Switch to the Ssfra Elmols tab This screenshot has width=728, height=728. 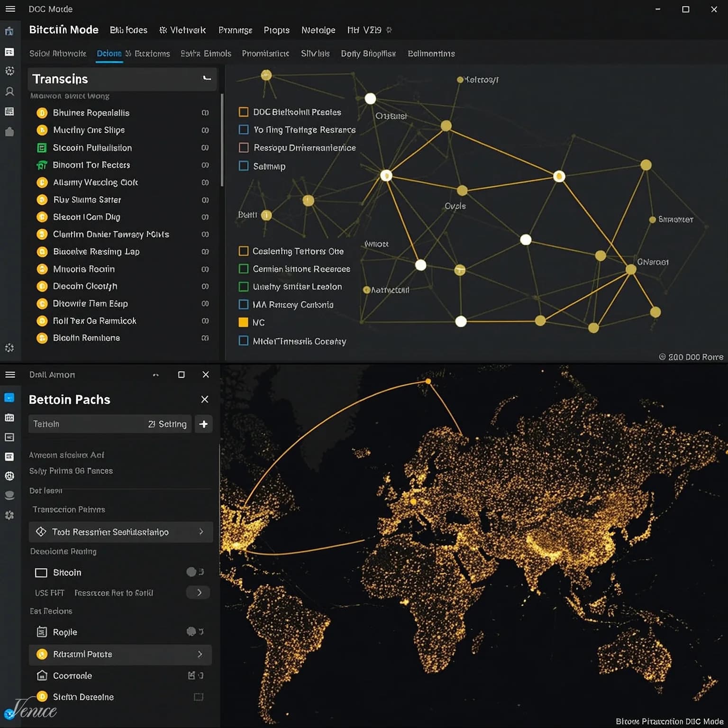tap(206, 54)
